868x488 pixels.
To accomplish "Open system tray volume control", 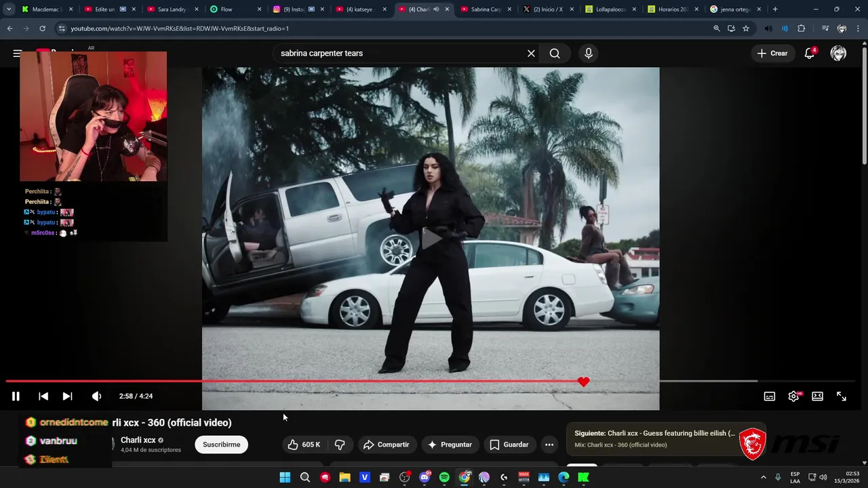I will pos(823,477).
